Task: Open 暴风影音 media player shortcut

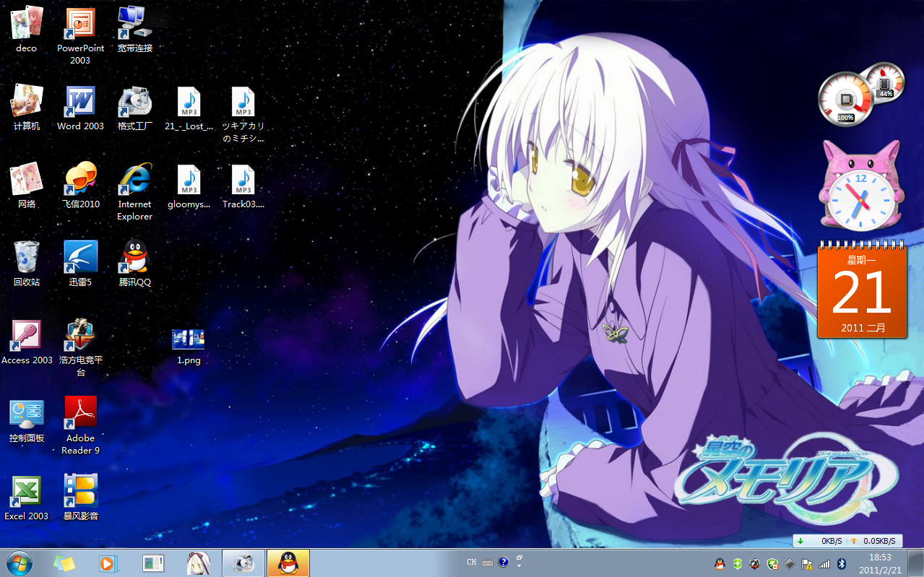Action: (x=80, y=497)
